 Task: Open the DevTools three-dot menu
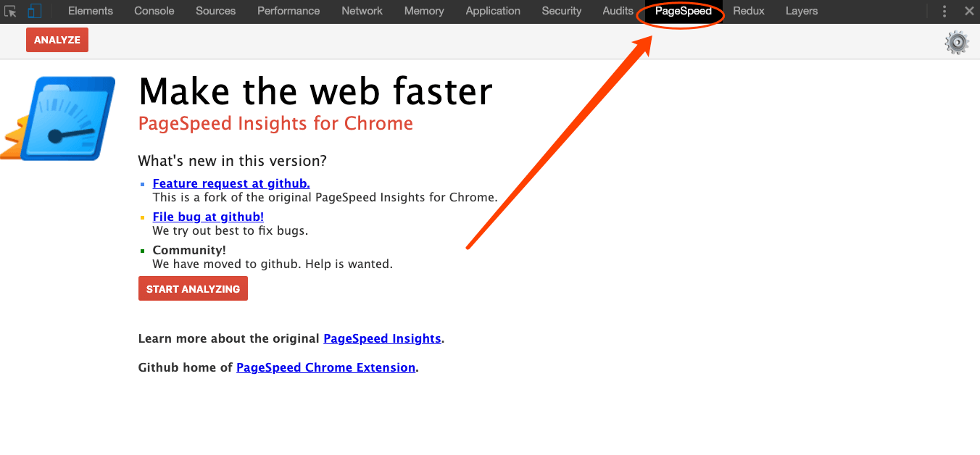(944, 11)
